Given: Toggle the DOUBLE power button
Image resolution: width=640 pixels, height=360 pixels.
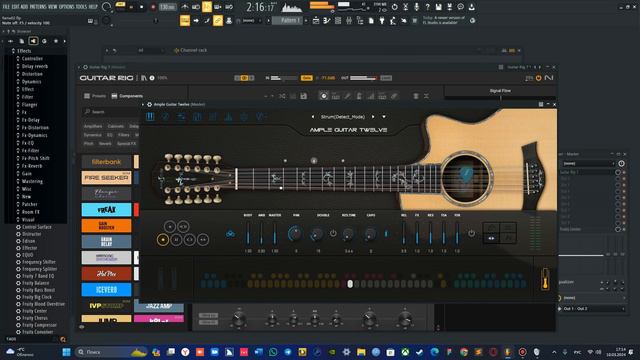Looking at the screenshot, I should click(x=333, y=233).
